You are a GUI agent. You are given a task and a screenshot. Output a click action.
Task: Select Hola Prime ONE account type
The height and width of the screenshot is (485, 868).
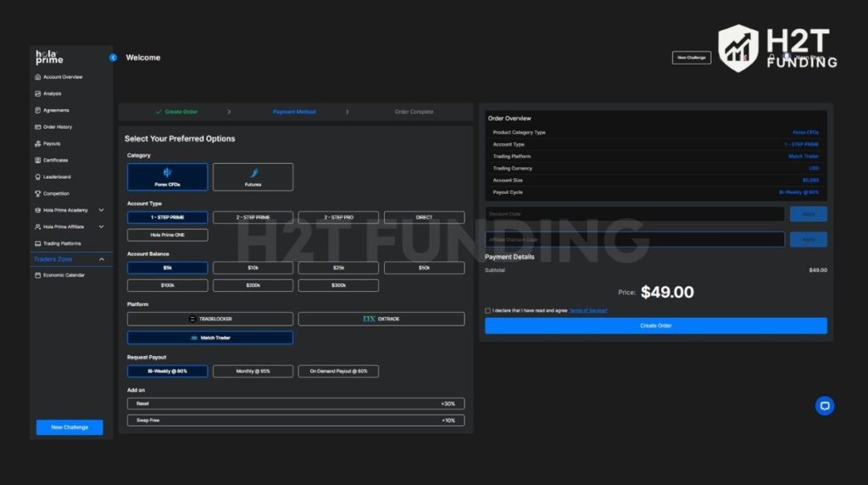167,235
